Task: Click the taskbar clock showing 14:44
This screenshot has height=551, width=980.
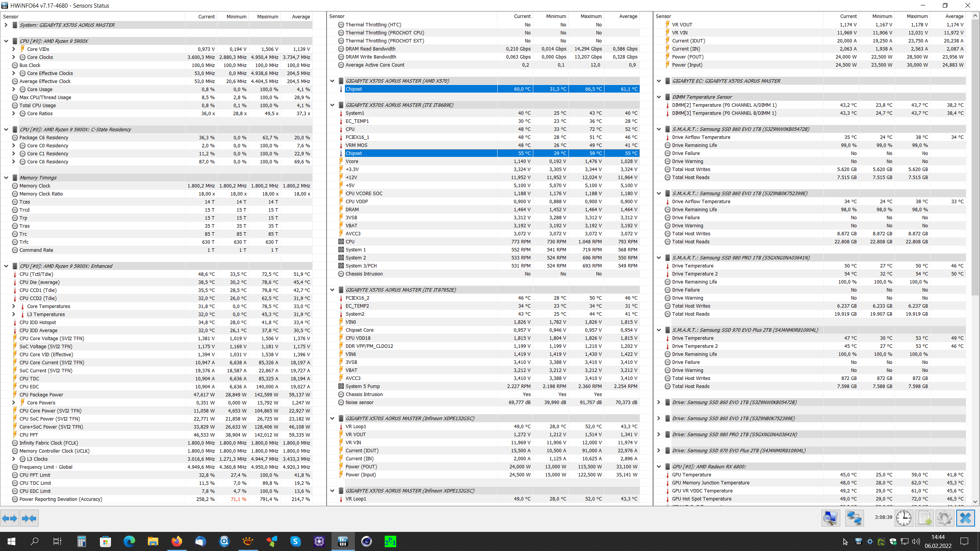Action: coord(938,541)
